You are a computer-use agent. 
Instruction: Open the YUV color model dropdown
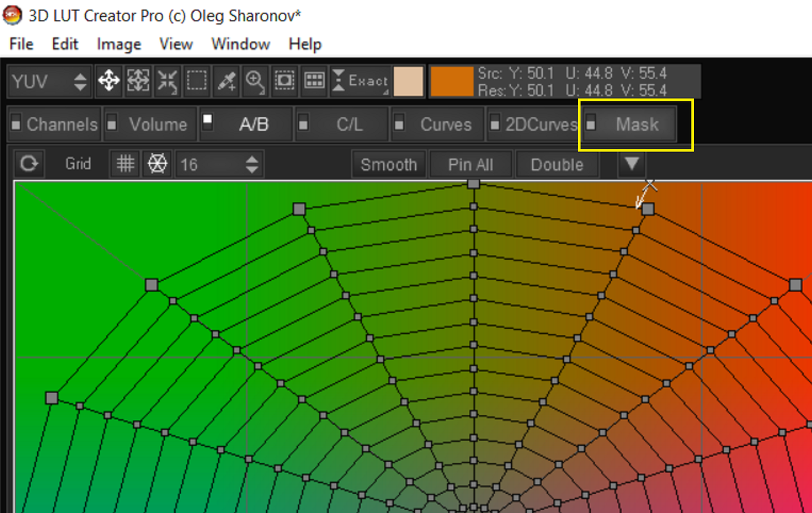pos(50,81)
